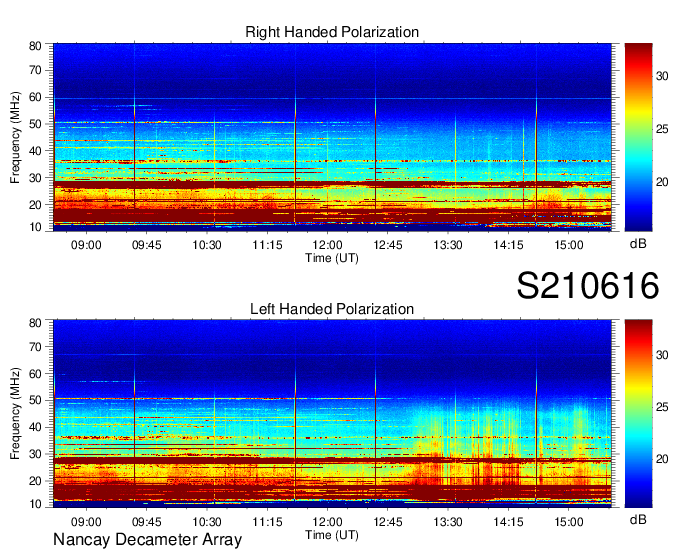Select the 30 dB tick on right-handed colorbar
The image size is (680, 552).
[x=662, y=76]
